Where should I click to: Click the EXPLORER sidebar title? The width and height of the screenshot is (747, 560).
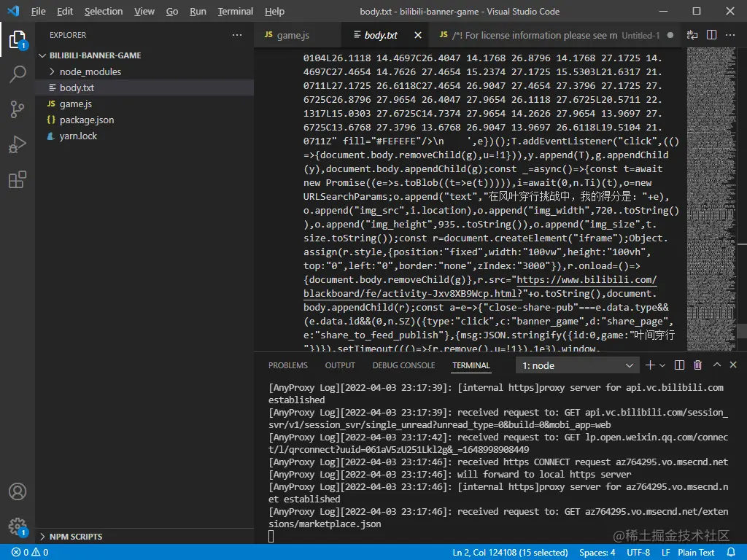coord(68,35)
